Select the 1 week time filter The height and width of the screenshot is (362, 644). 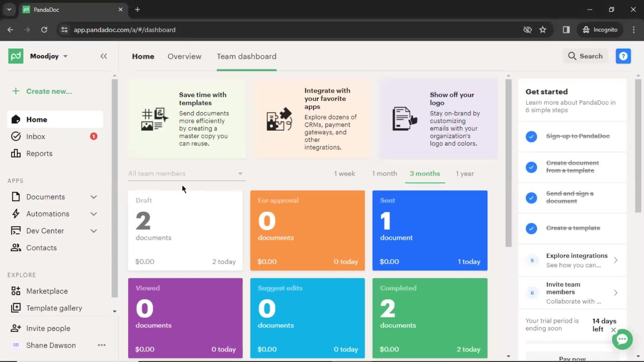tap(344, 173)
